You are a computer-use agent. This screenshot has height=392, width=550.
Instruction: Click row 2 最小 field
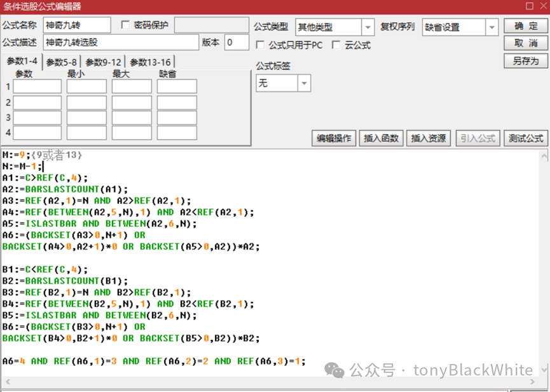pyautogui.click(x=86, y=103)
